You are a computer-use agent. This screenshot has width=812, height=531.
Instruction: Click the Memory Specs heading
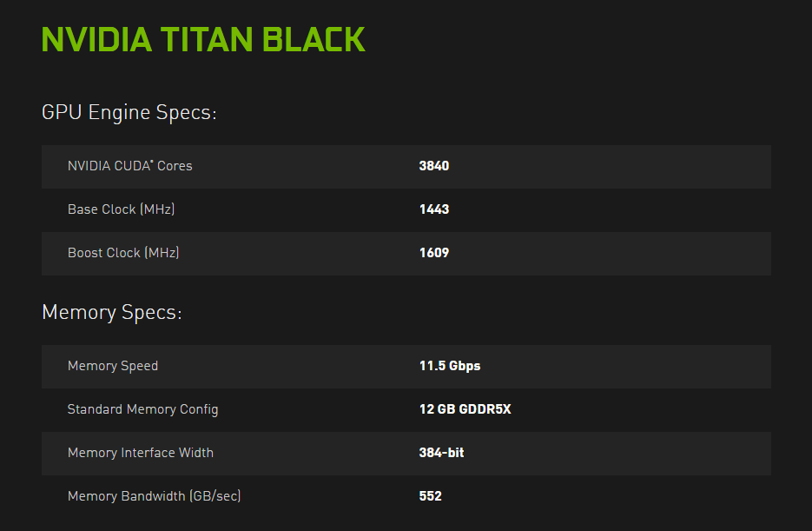point(112,313)
